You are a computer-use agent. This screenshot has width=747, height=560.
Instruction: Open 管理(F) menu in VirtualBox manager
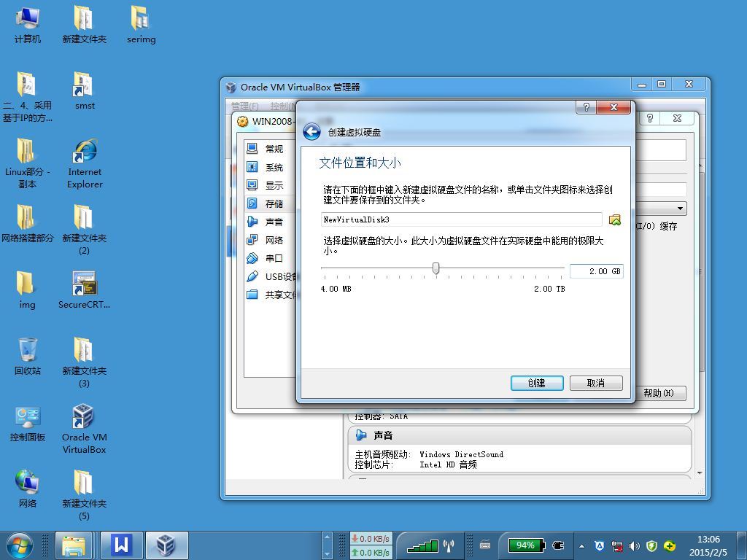point(245,106)
